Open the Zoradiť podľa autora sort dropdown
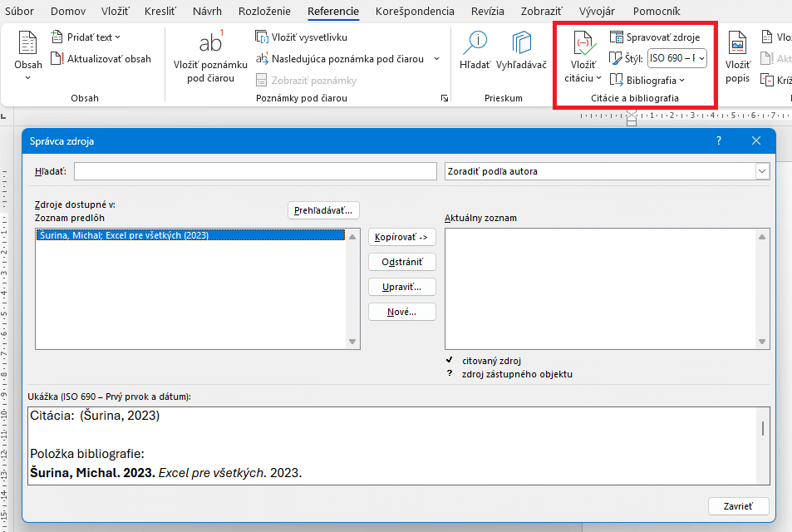This screenshot has width=792, height=532. 762,171
